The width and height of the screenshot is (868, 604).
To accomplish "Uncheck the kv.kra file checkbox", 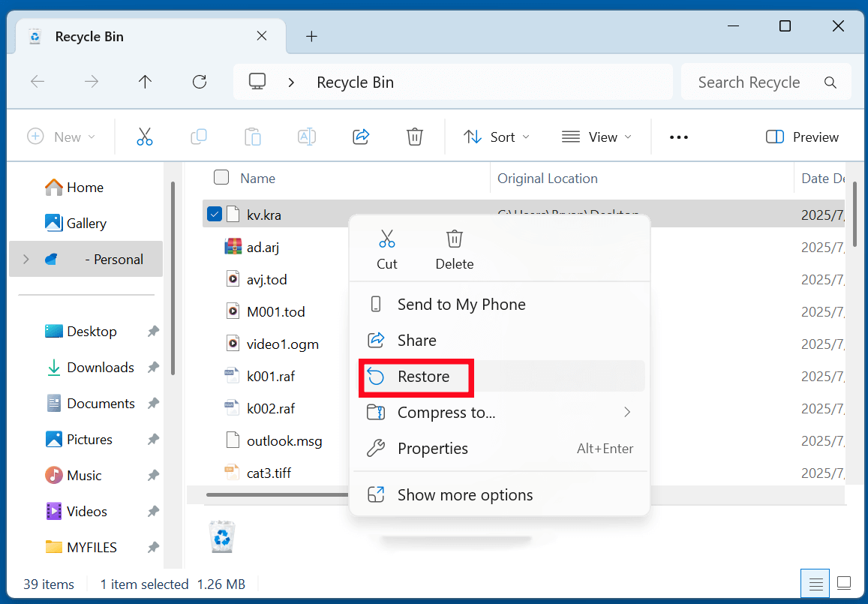I will pos(215,215).
